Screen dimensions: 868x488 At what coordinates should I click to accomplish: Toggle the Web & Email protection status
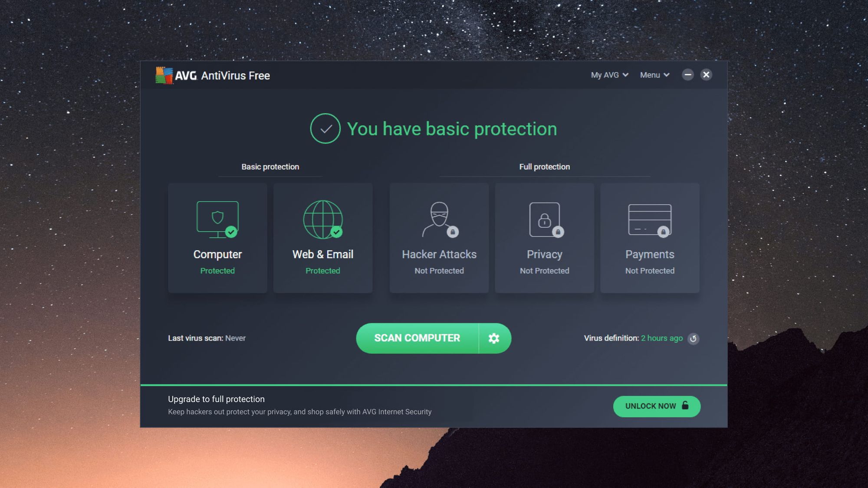point(322,237)
